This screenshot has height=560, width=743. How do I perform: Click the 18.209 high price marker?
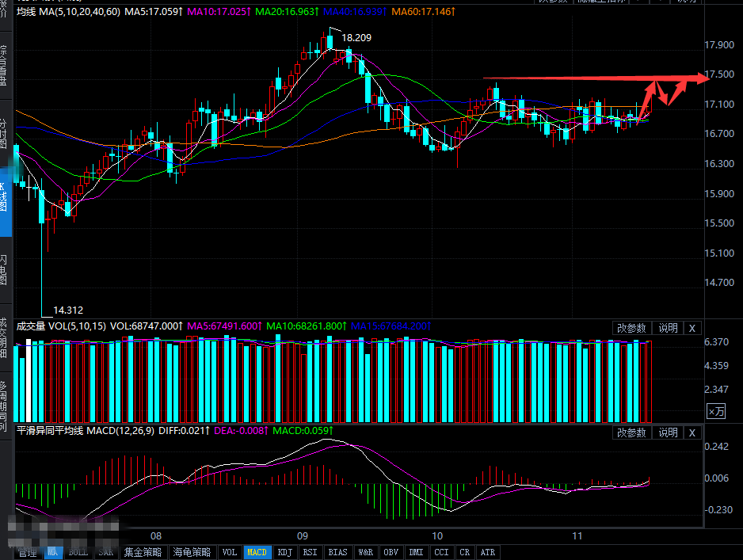point(356,37)
